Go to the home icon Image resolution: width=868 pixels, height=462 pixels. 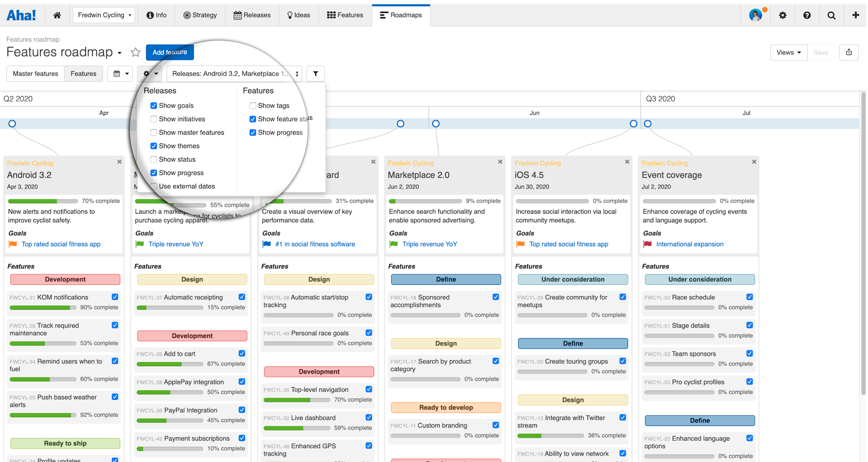click(57, 15)
